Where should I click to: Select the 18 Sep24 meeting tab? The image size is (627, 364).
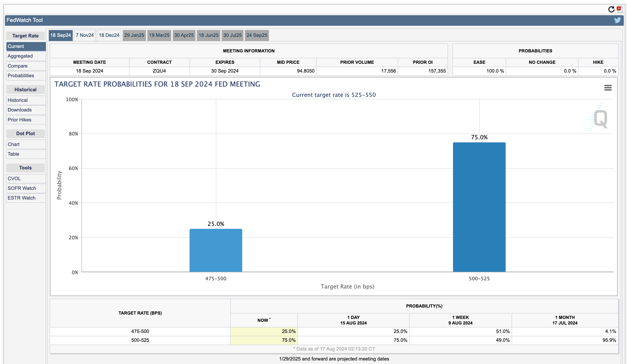click(61, 35)
